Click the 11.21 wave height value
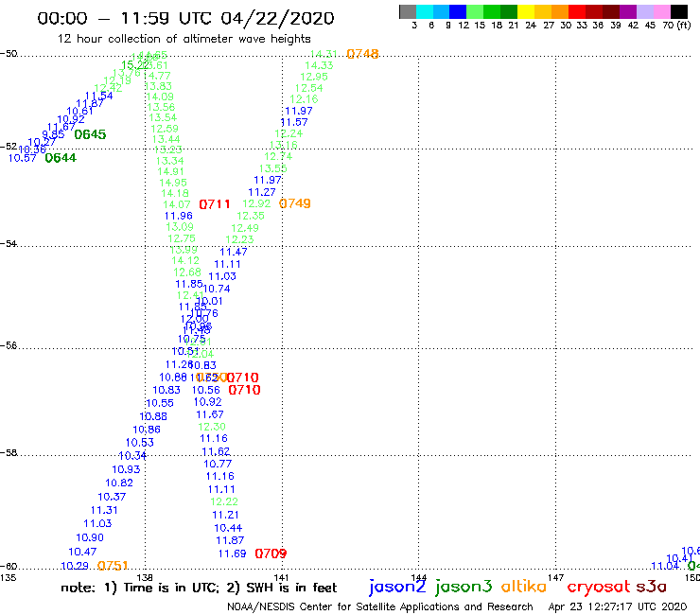700x615 pixels. 225,516
